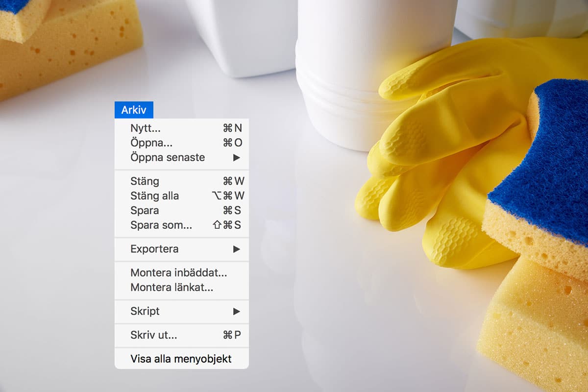This screenshot has width=588, height=392.
Task: Open the Skript menu entry
Action: (x=182, y=311)
